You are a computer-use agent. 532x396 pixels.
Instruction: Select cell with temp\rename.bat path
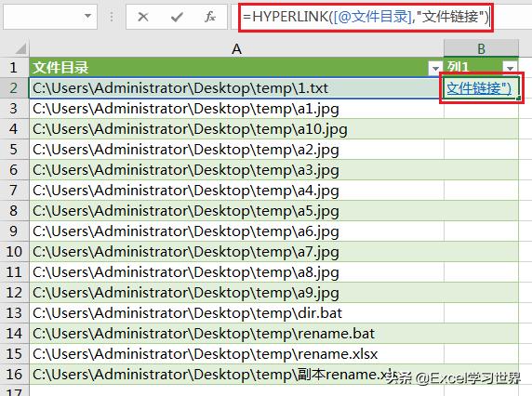coord(236,334)
